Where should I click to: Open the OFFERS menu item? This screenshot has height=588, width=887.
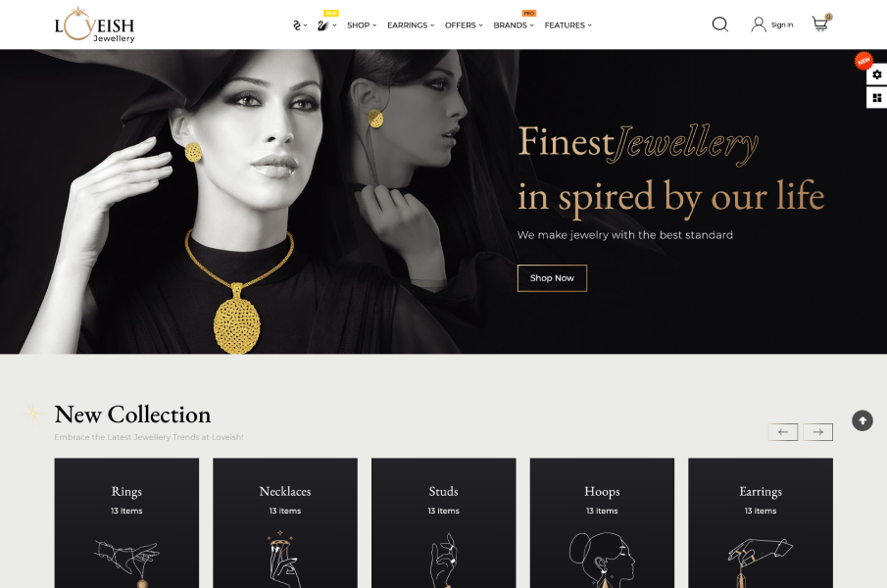(x=464, y=25)
